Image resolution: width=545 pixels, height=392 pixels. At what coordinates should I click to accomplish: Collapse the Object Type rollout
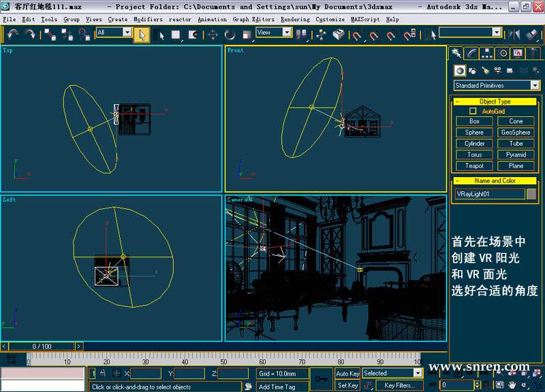(495, 101)
